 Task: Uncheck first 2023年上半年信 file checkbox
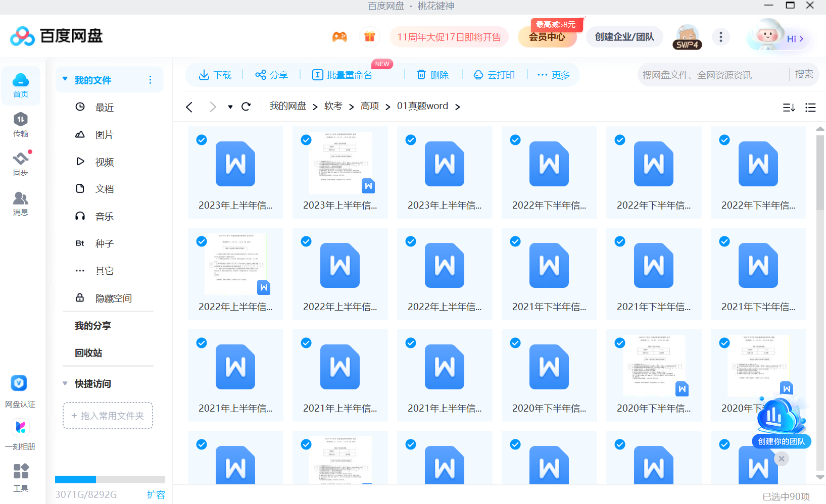pos(202,140)
